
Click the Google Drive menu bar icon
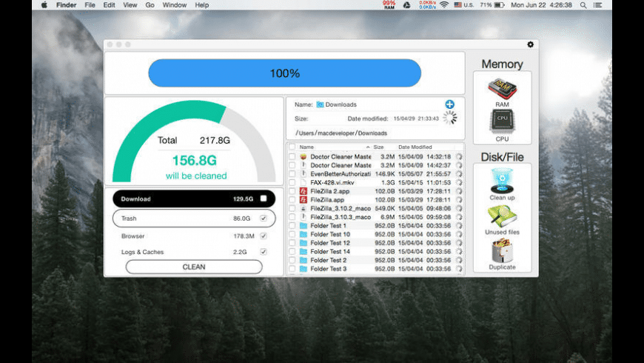406,5
